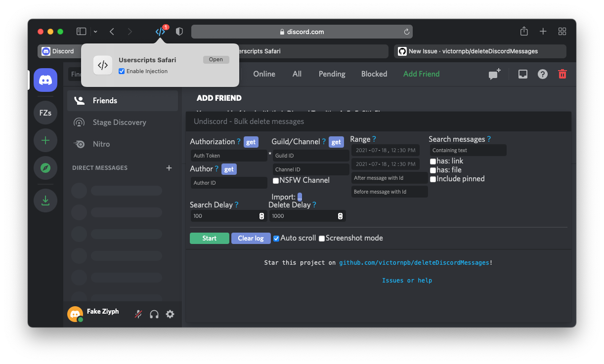Open User Settings gear at bottom left
Screen dimensions: 604x364
[170, 314]
